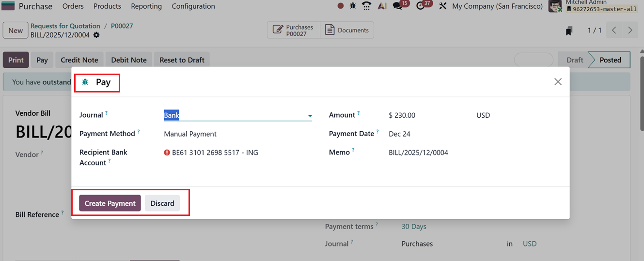This screenshot has height=261, width=644.
Task: Discard the payment dialog
Action: point(162,203)
